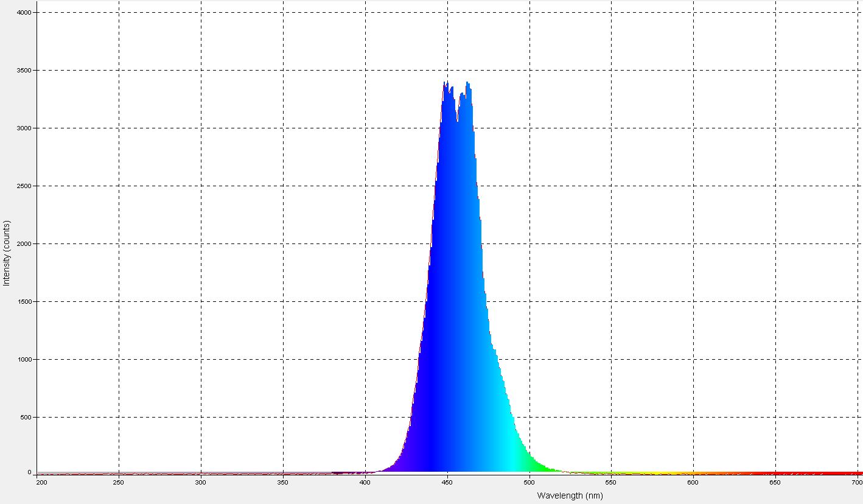
Task: Click the left peak top of the spectrum
Action: (446, 84)
